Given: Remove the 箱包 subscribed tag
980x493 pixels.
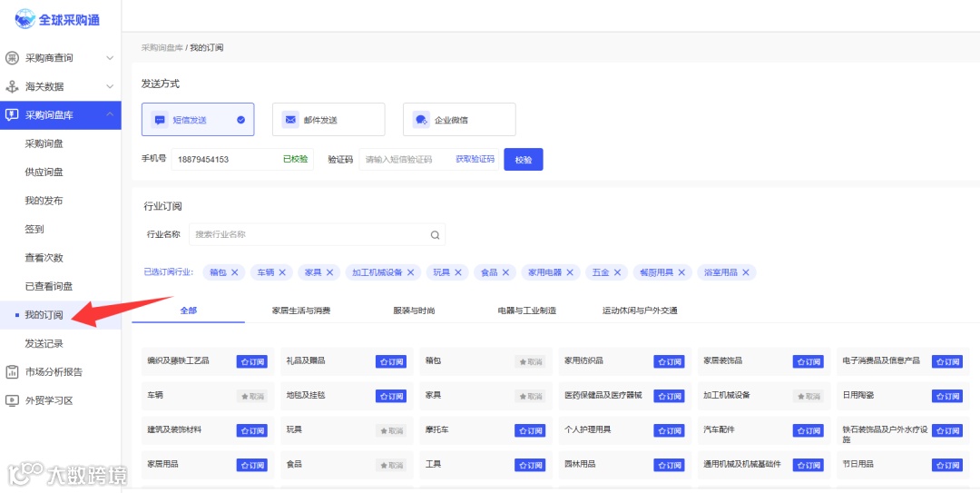Looking at the screenshot, I should 235,272.
